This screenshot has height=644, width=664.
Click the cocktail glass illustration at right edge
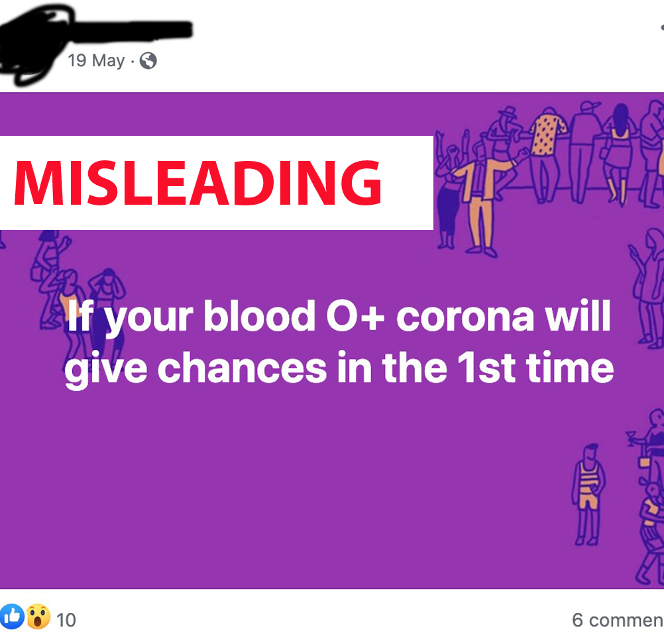[631, 437]
